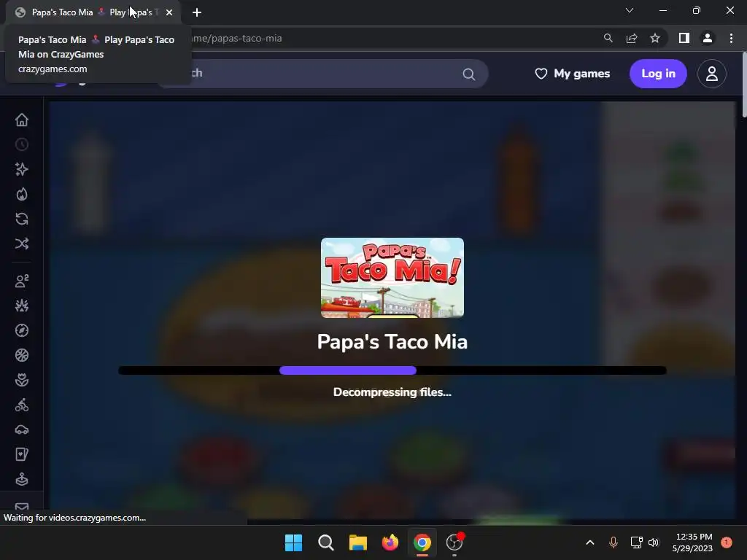
Task: Open Updated games refresh icon
Action: click(x=22, y=219)
